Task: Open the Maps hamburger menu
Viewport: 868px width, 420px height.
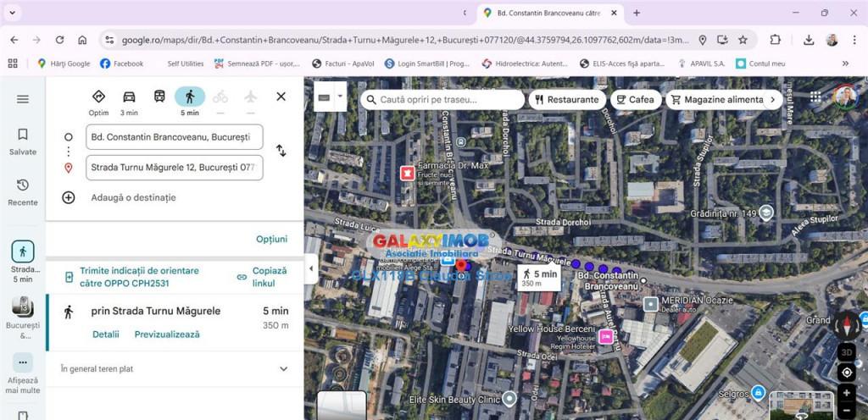Action: [x=23, y=99]
